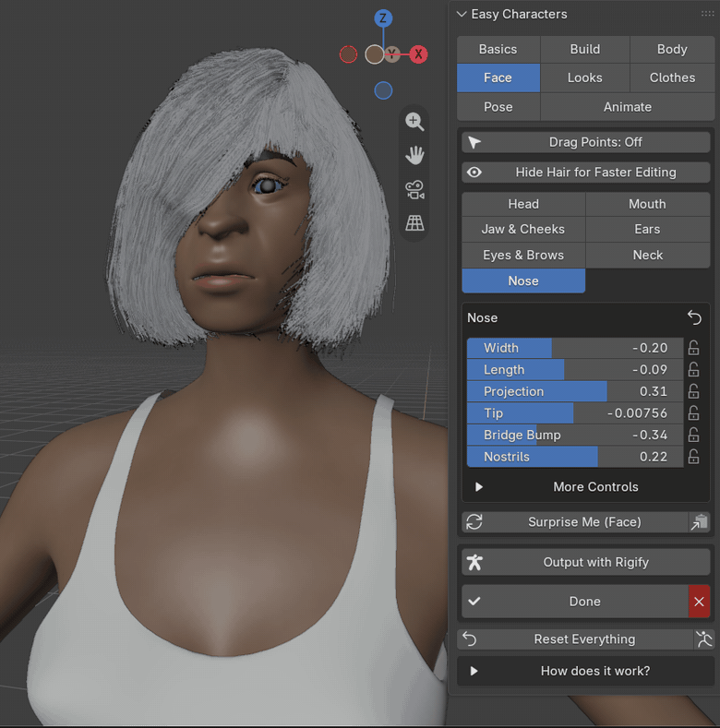720x728 pixels.
Task: Select the Eyes & Brows section
Action: [523, 256]
